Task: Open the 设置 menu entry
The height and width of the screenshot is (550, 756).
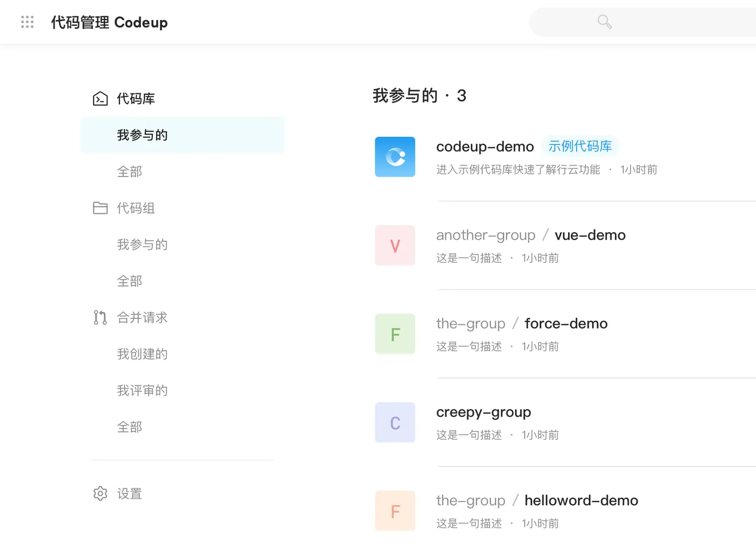Action: (x=130, y=494)
